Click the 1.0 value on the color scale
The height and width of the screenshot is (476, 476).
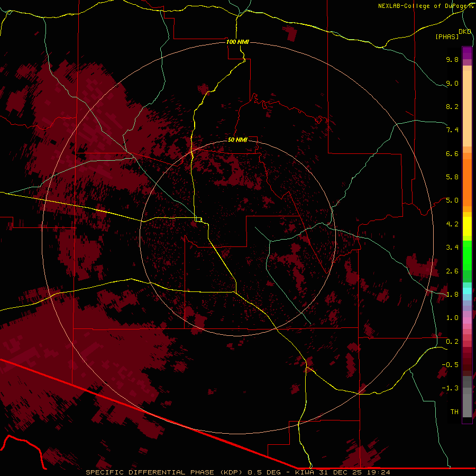[452, 318]
